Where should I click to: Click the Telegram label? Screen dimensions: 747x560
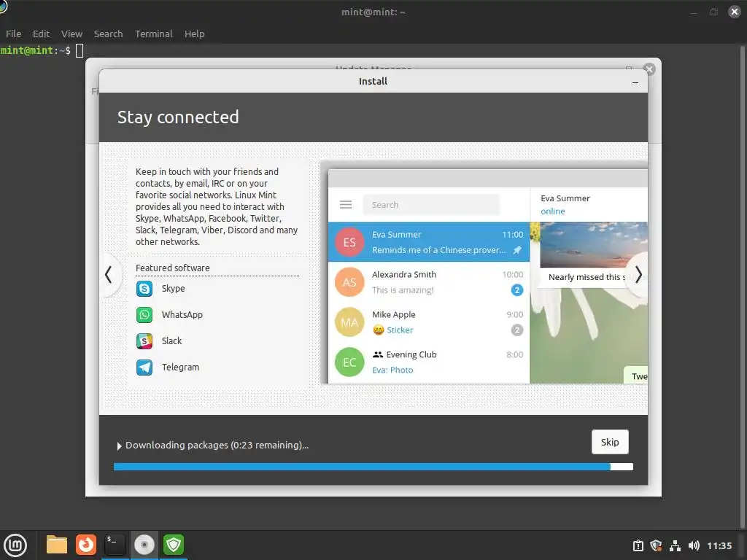(x=181, y=367)
